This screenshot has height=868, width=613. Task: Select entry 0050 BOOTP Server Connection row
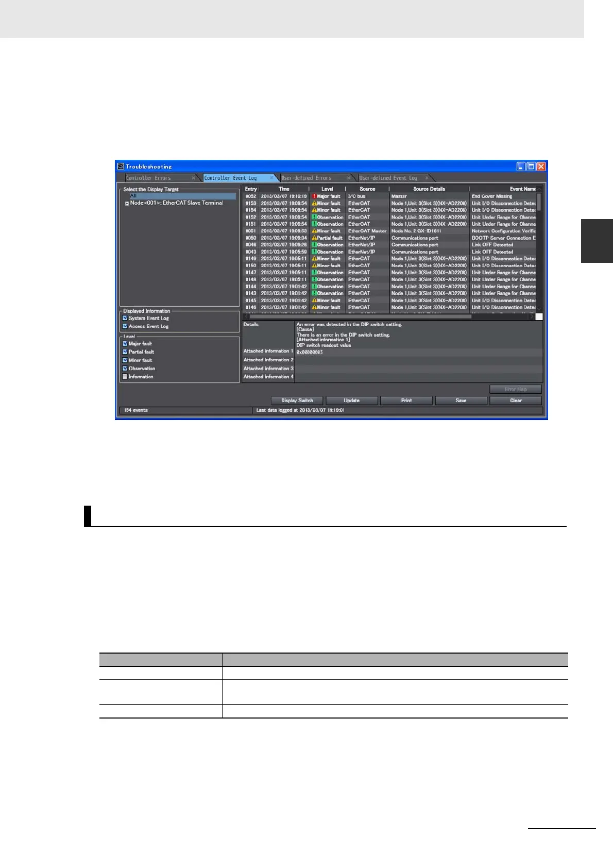pyautogui.click(x=389, y=238)
